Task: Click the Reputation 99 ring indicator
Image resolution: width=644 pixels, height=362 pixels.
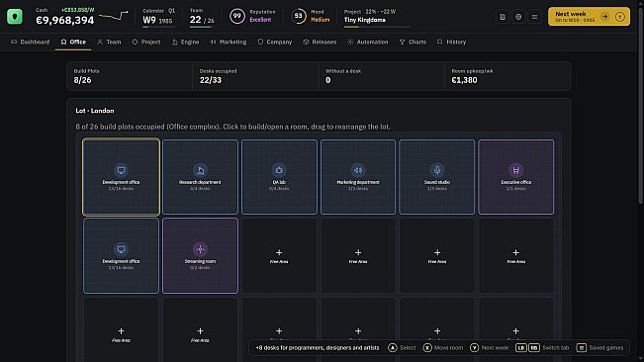Action: 237,17
